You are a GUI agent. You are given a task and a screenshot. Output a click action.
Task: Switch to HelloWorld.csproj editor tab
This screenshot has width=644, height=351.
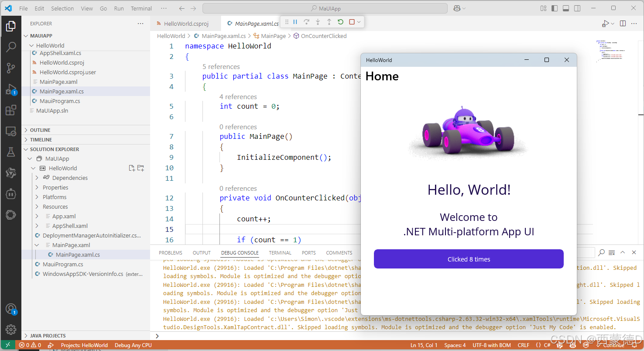pos(186,24)
